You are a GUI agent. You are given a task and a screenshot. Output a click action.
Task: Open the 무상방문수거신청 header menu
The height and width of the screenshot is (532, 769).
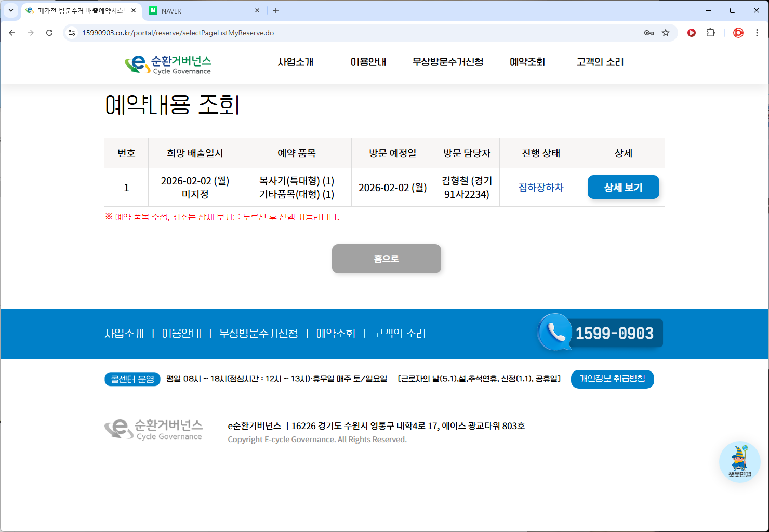pyautogui.click(x=448, y=62)
